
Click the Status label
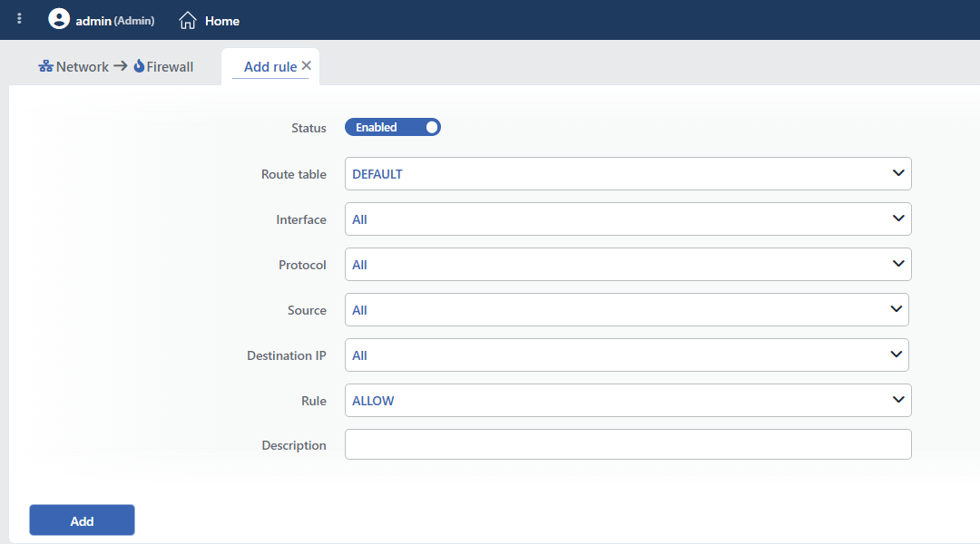tap(309, 128)
